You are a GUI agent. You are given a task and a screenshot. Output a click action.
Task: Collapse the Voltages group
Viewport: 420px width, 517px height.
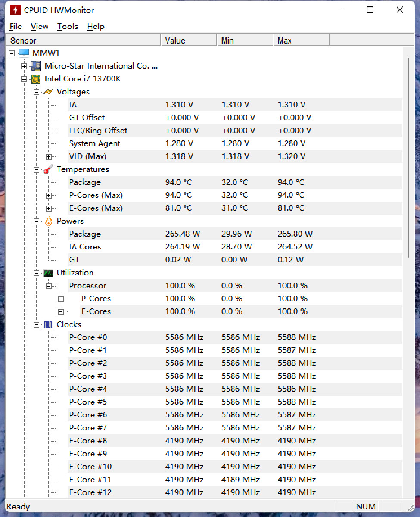coord(37,92)
